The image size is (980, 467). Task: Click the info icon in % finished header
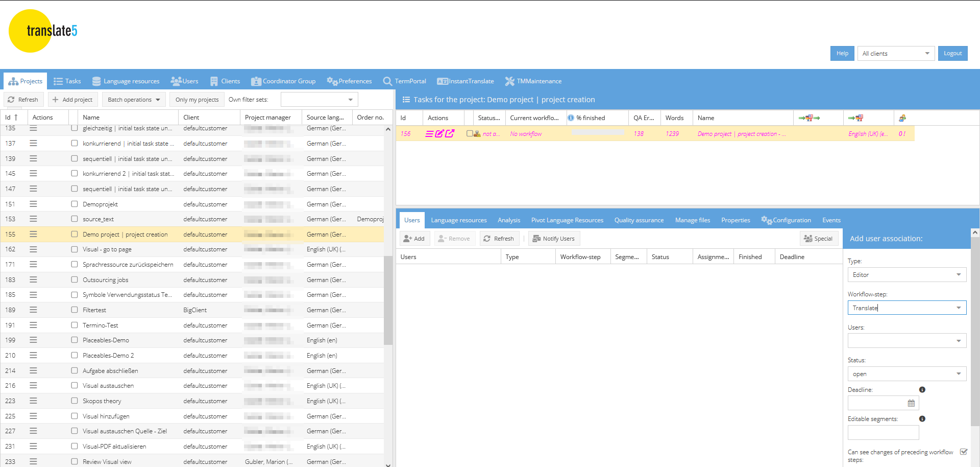(x=571, y=118)
